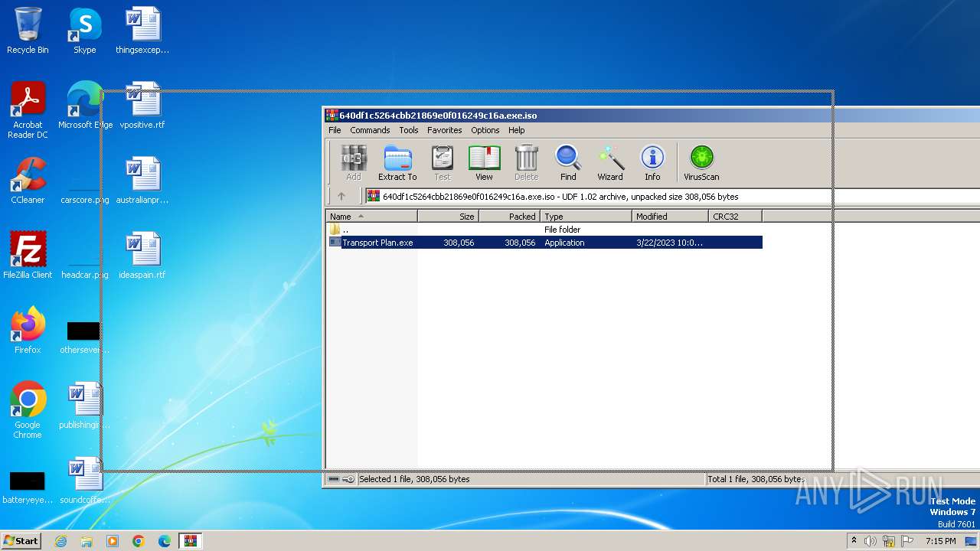The height and width of the screenshot is (551, 980).
Task: Click the archive path address field
Action: coord(674,197)
